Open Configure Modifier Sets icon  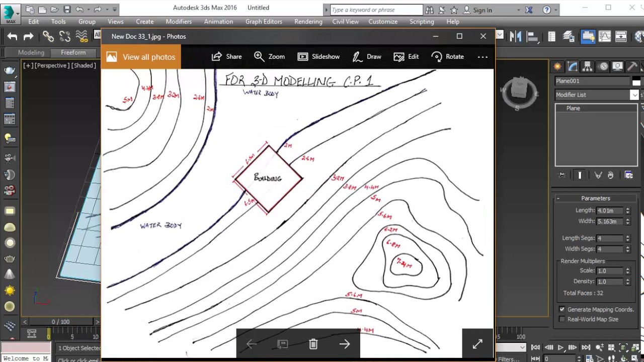pos(629,175)
